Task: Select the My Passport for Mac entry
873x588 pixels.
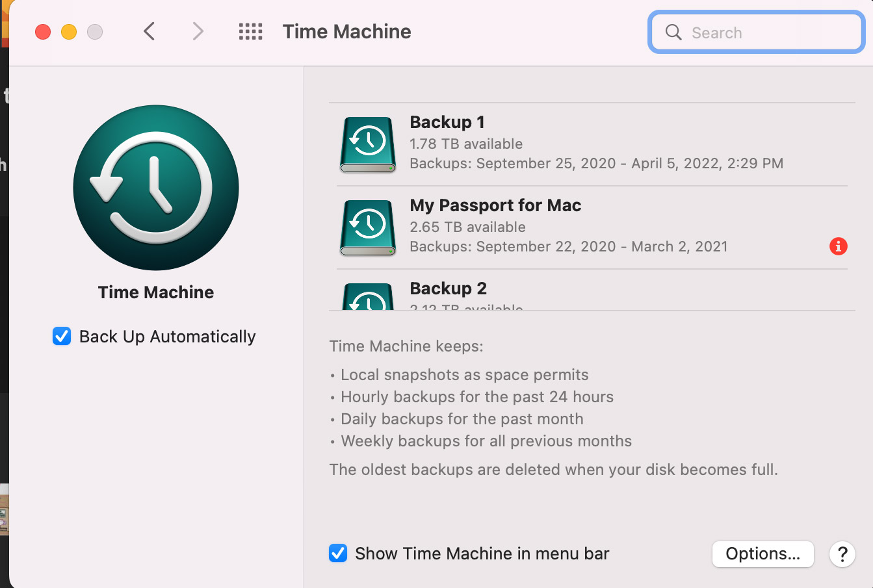Action: [585, 227]
